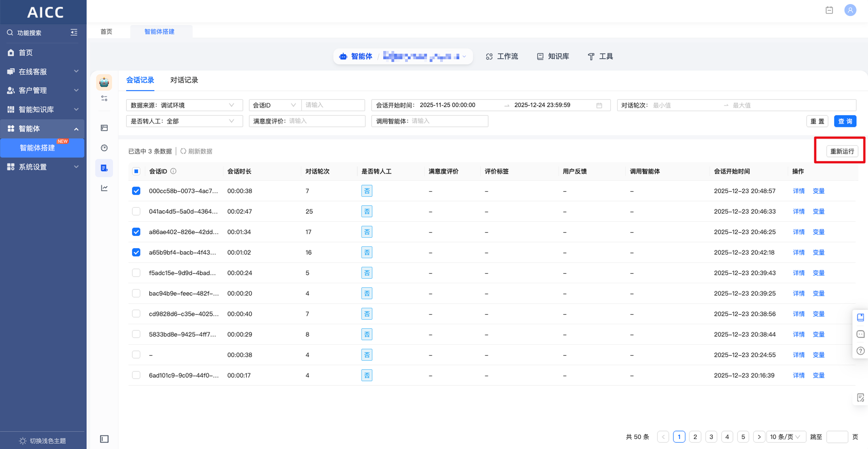Uncheck the row a86ae402-826e-42dd checkbox

tap(136, 232)
